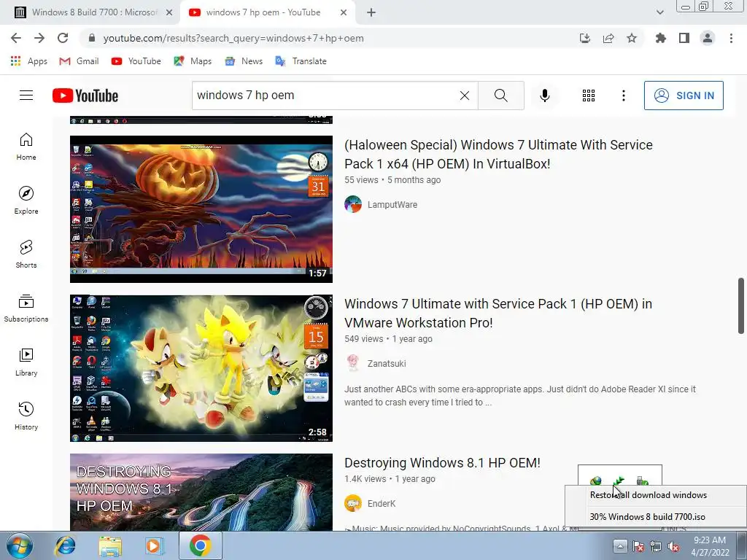Go back to the previous page
The image size is (747, 560).
click(16, 38)
